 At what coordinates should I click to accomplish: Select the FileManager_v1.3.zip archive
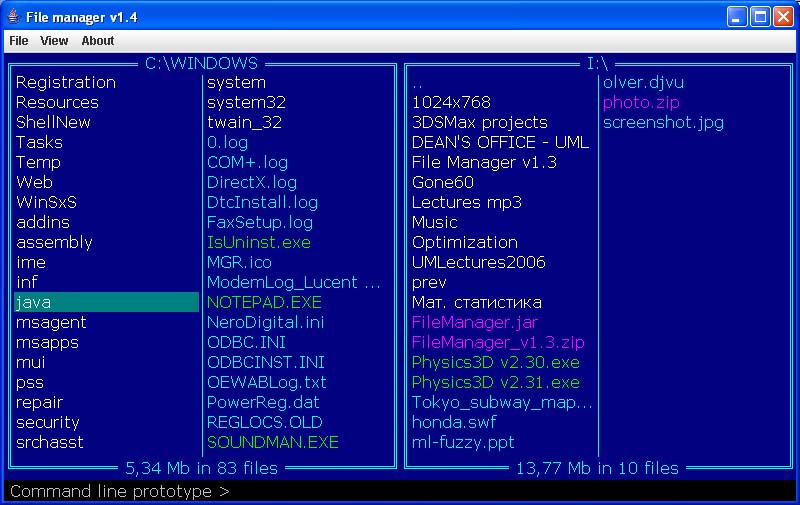click(498, 342)
